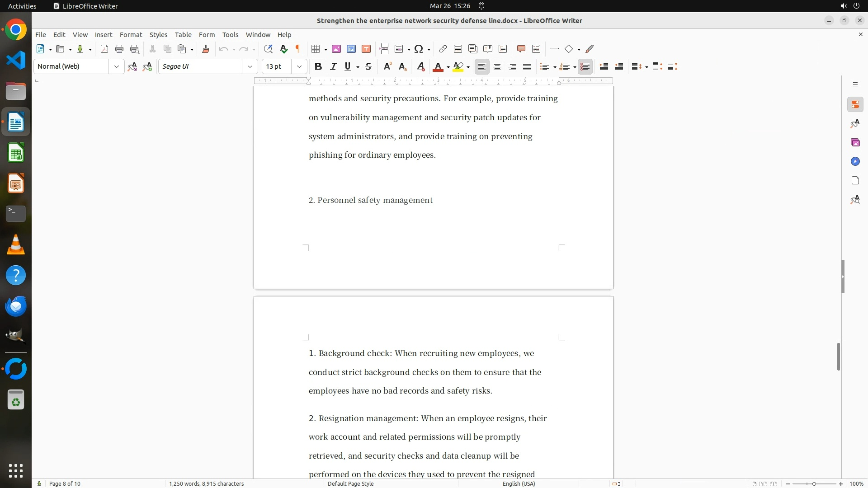The width and height of the screenshot is (868, 488).
Task: Click the Export as PDF icon
Action: 104,49
